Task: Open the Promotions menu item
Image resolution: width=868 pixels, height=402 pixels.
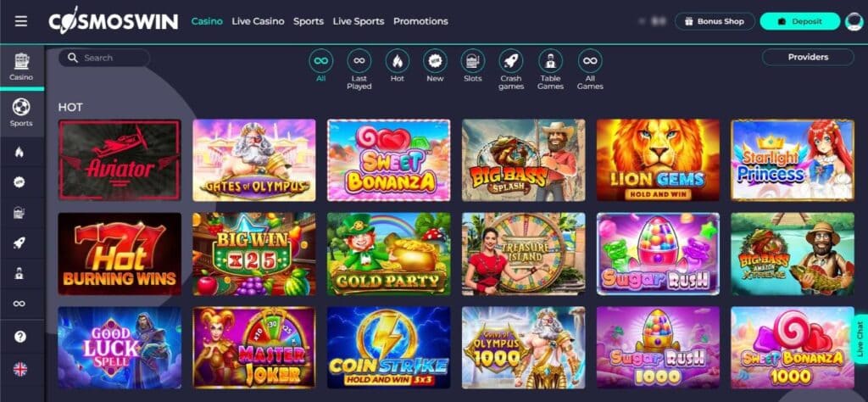Action: (420, 21)
